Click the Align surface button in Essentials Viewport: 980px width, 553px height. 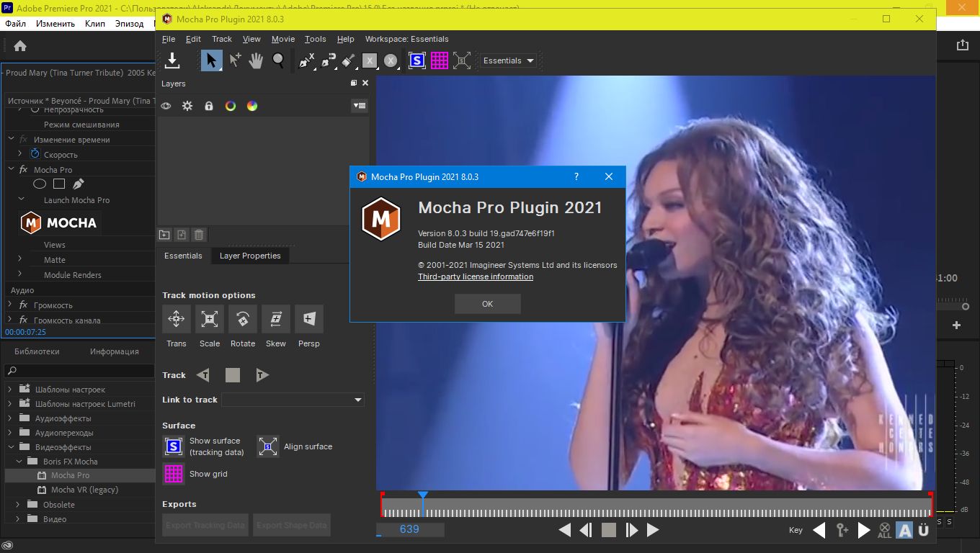click(268, 447)
